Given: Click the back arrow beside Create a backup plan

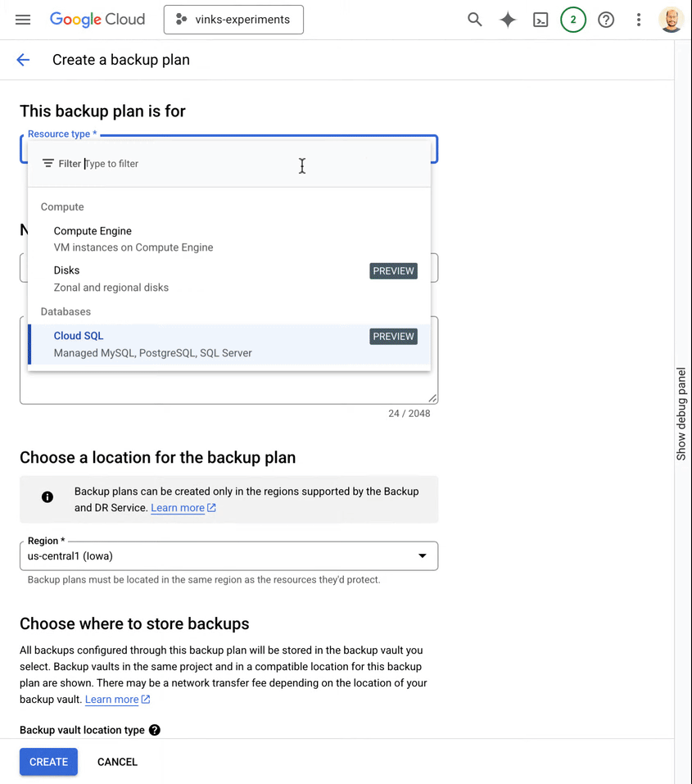Looking at the screenshot, I should coord(23,60).
